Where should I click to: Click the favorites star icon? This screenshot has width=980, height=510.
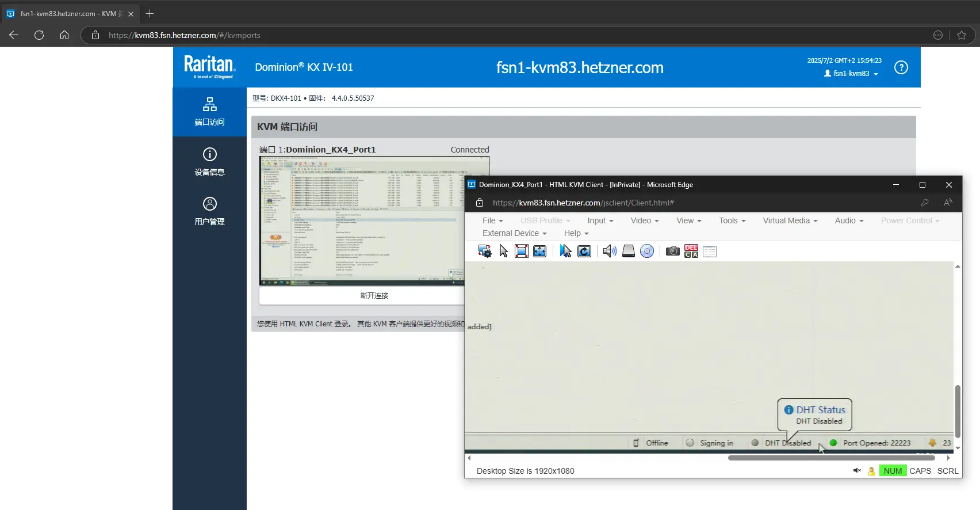tap(962, 35)
